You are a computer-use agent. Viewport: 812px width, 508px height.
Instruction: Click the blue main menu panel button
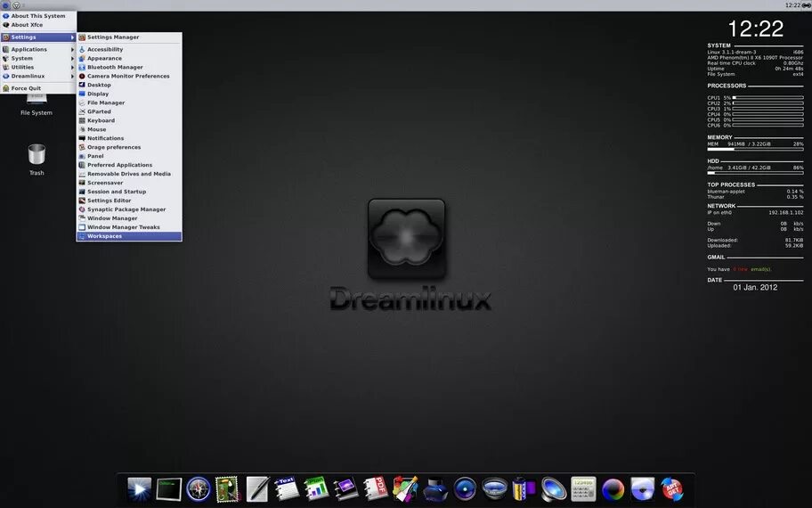point(5,5)
